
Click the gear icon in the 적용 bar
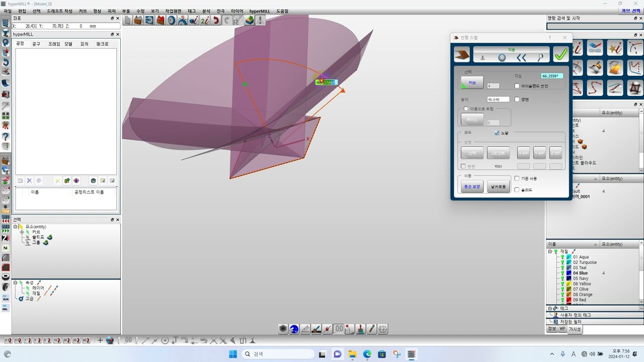point(502,58)
